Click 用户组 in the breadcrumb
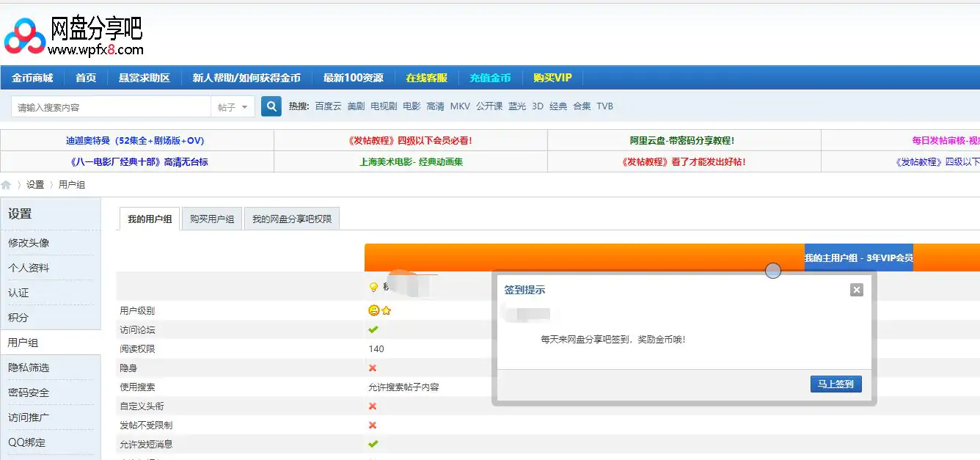The width and height of the screenshot is (980, 460). point(72,185)
